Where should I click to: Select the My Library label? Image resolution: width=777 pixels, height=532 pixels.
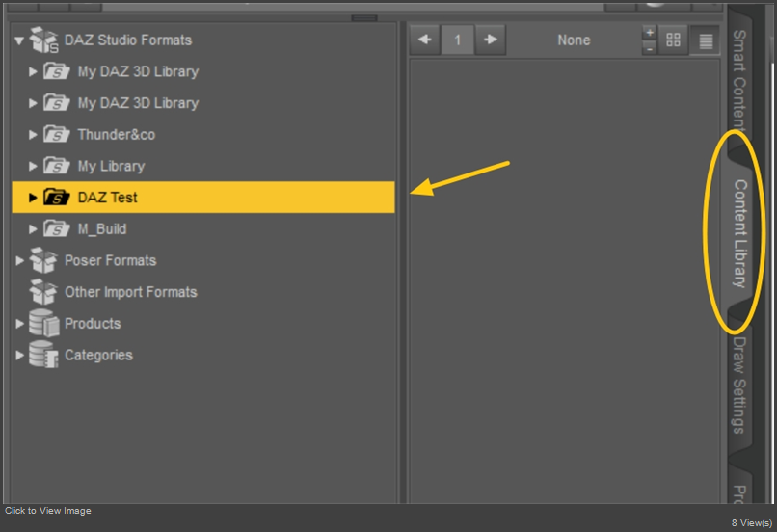112,167
